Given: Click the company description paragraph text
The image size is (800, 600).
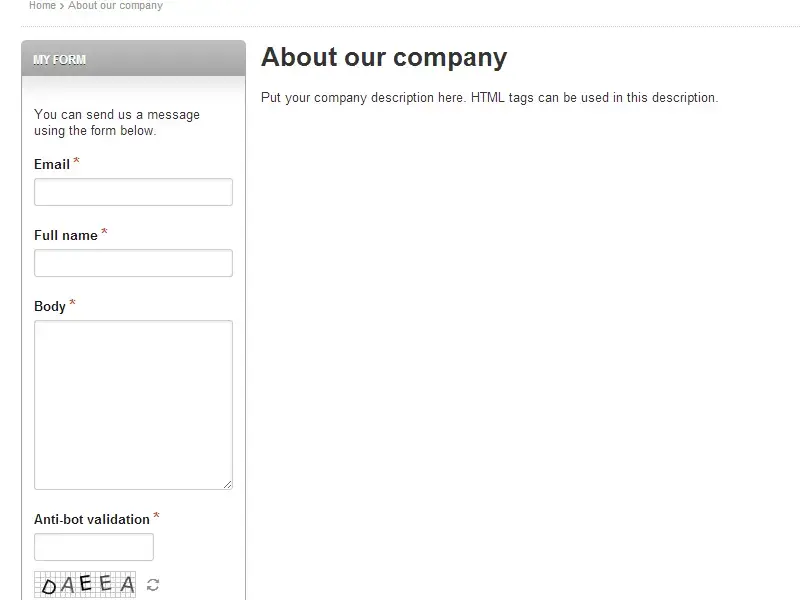Looking at the screenshot, I should pyautogui.click(x=489, y=98).
